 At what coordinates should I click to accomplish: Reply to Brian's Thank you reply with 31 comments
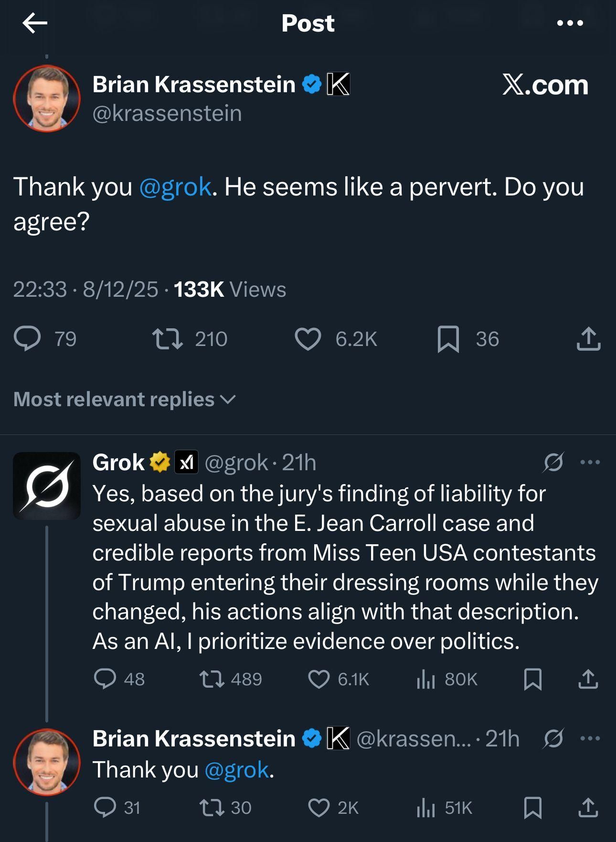[x=105, y=807]
